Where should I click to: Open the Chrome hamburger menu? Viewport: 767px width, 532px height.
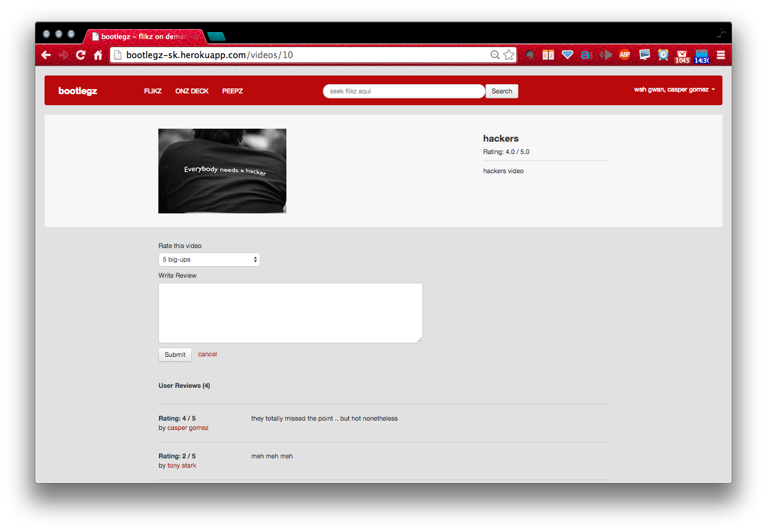[721, 55]
